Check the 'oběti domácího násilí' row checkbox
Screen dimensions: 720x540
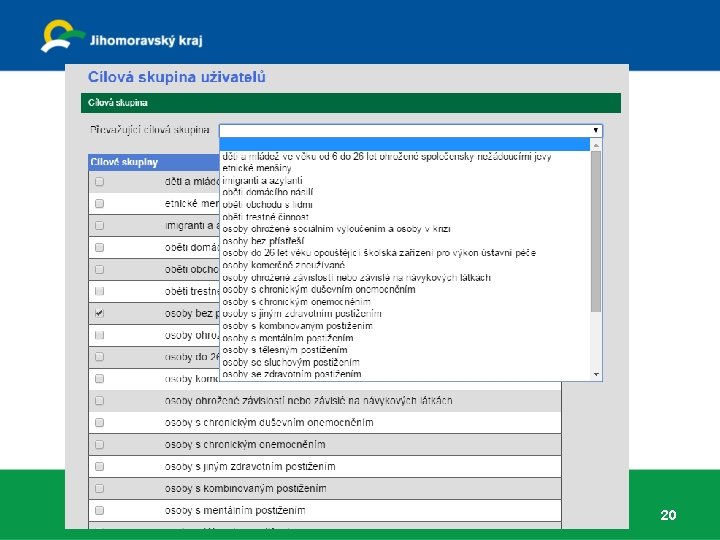click(x=99, y=248)
